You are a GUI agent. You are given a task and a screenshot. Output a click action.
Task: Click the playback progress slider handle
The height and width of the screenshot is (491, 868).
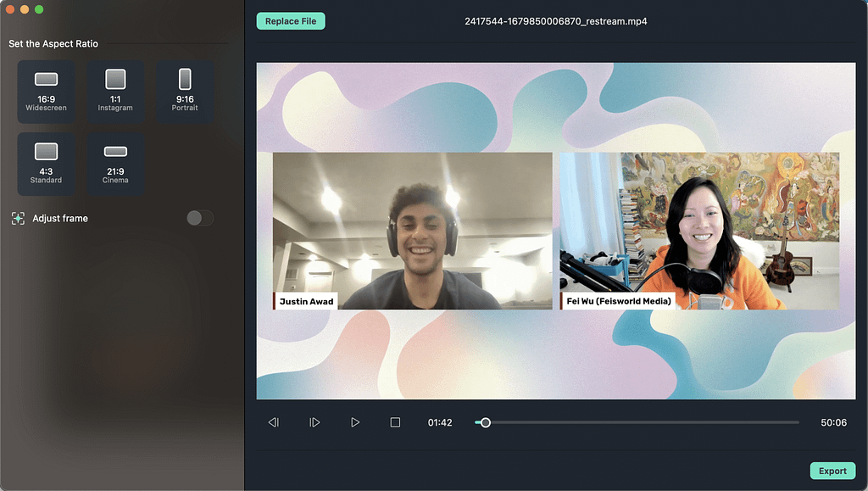coord(486,422)
